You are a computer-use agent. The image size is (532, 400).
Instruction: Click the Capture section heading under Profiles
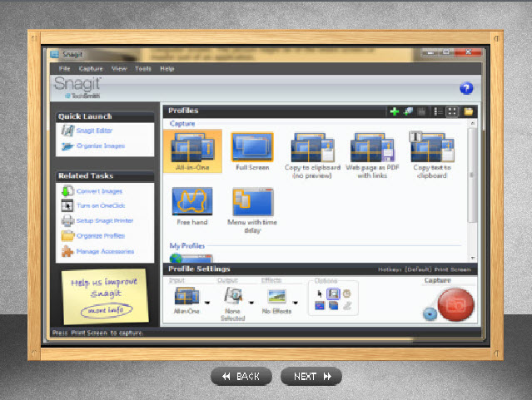(182, 123)
